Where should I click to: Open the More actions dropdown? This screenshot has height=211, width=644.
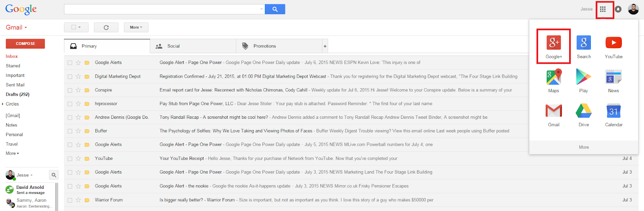136,27
